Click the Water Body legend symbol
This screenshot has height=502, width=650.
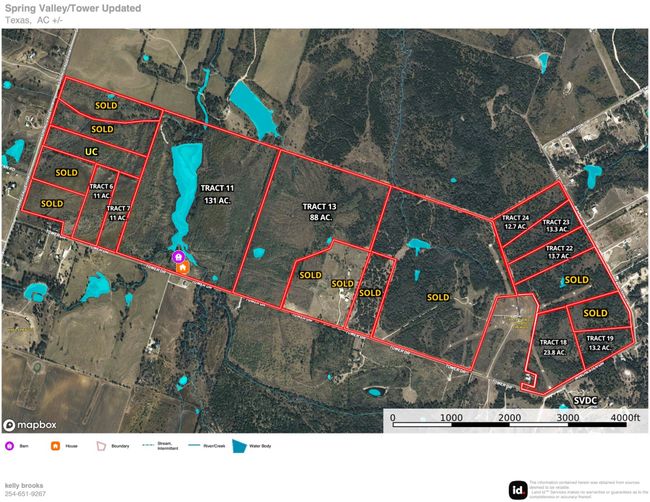239,446
